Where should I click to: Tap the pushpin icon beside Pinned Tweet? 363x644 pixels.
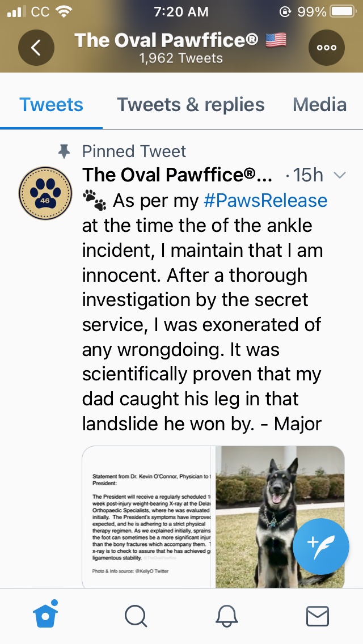(x=65, y=151)
